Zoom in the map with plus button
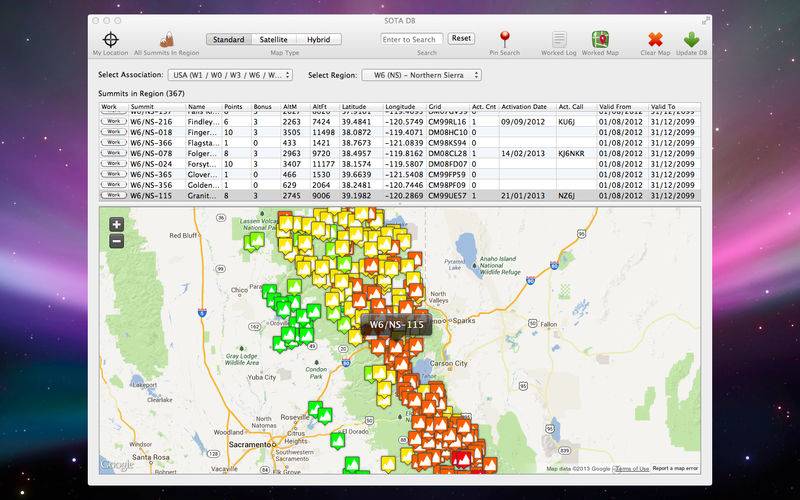This screenshot has height=500, width=800. point(116,224)
